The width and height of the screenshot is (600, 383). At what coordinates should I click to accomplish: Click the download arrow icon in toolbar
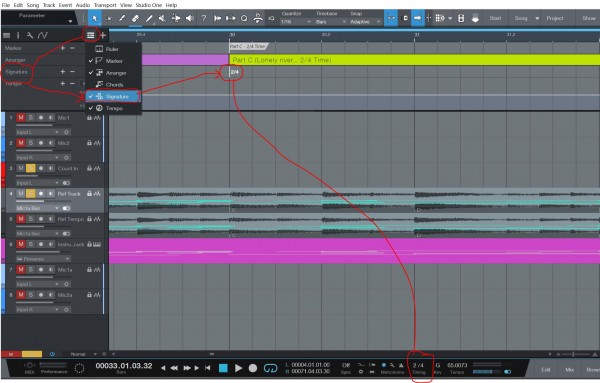coord(475,18)
